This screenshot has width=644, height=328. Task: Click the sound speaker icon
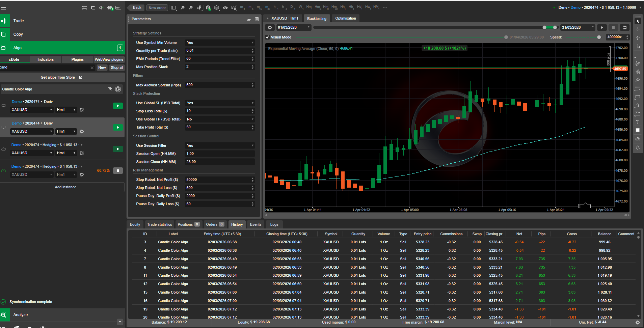click(101, 7)
